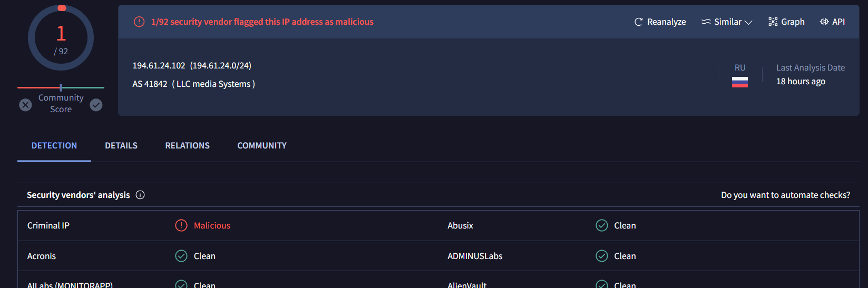Click Criminal IP malicious warning icon
The height and width of the screenshot is (288, 868).
point(181,225)
